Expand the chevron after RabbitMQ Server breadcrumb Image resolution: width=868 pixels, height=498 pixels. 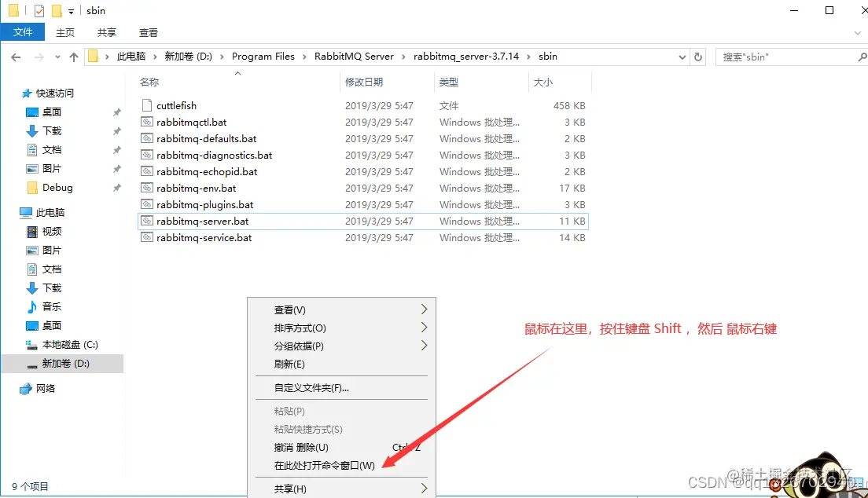click(x=403, y=57)
